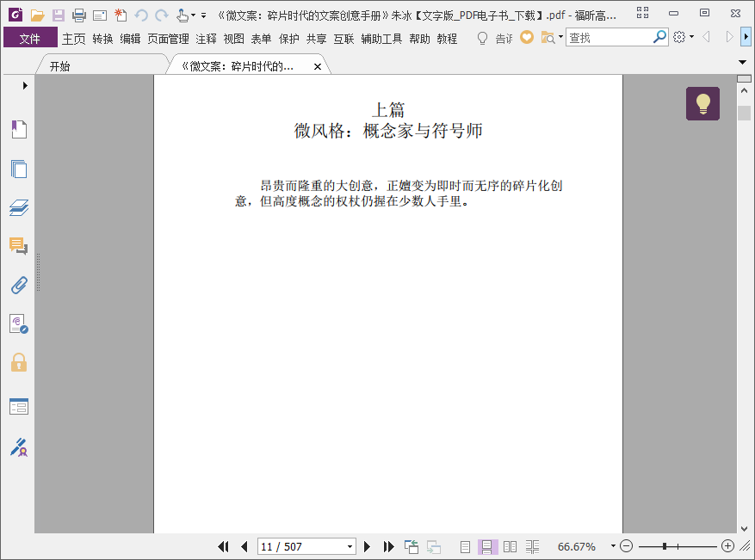Click the vertical scrollbar thumb
This screenshot has height=560, width=755.
pyautogui.click(x=744, y=113)
